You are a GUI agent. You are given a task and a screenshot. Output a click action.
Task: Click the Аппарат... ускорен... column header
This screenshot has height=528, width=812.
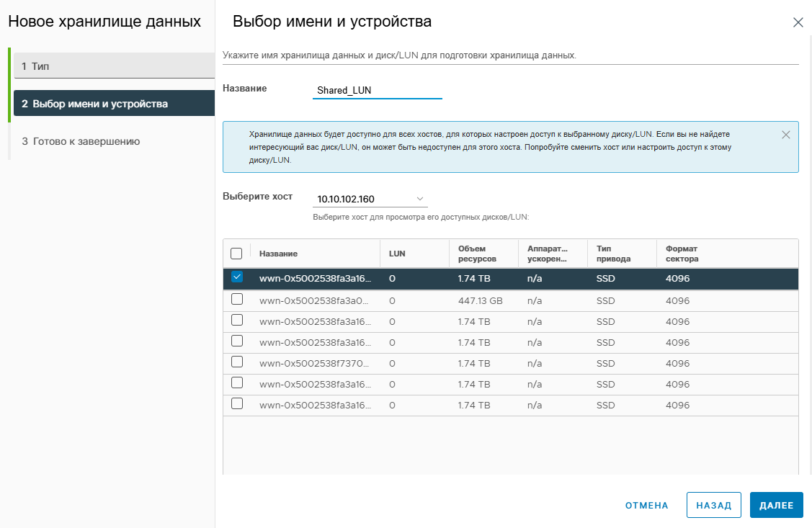(548, 254)
